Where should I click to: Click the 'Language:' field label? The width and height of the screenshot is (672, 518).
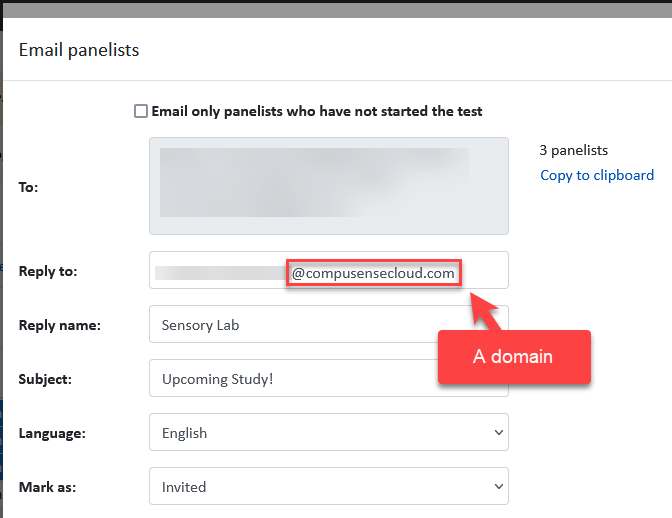pyautogui.click(x=52, y=433)
